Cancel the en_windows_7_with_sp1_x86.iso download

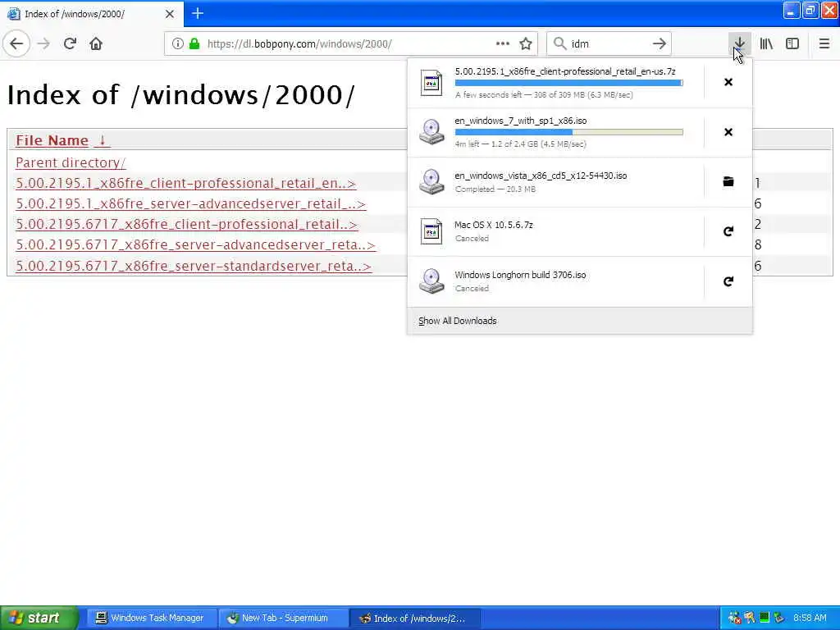[728, 132]
